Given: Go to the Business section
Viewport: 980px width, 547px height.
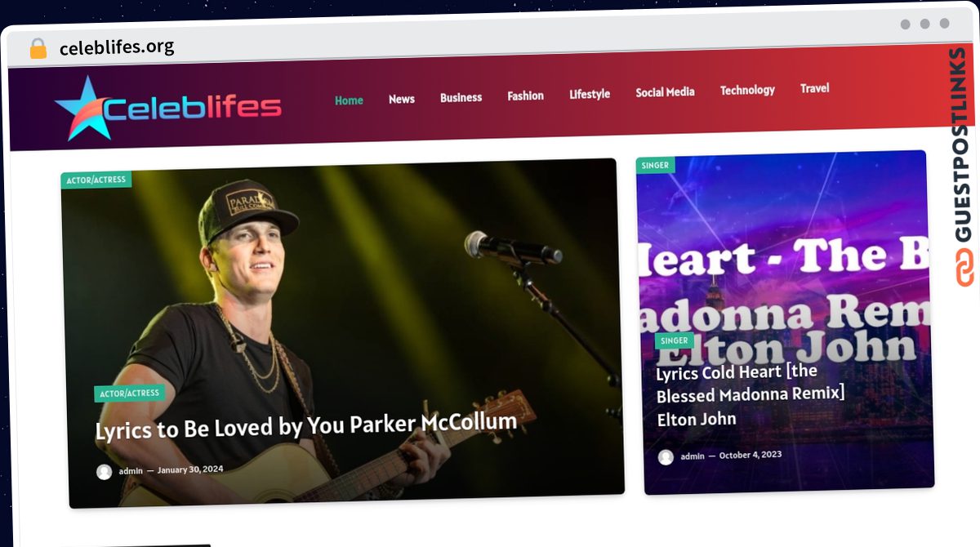Looking at the screenshot, I should (461, 97).
